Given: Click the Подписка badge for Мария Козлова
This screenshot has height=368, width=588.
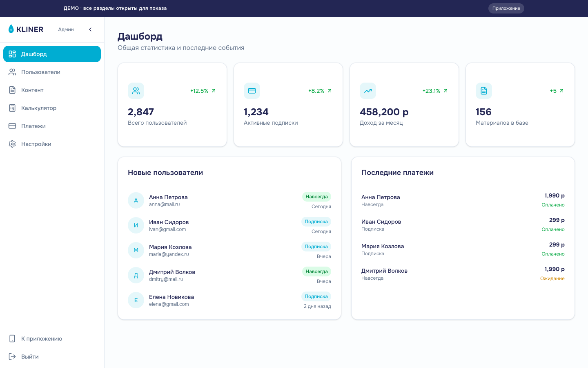Looking at the screenshot, I should (316, 247).
